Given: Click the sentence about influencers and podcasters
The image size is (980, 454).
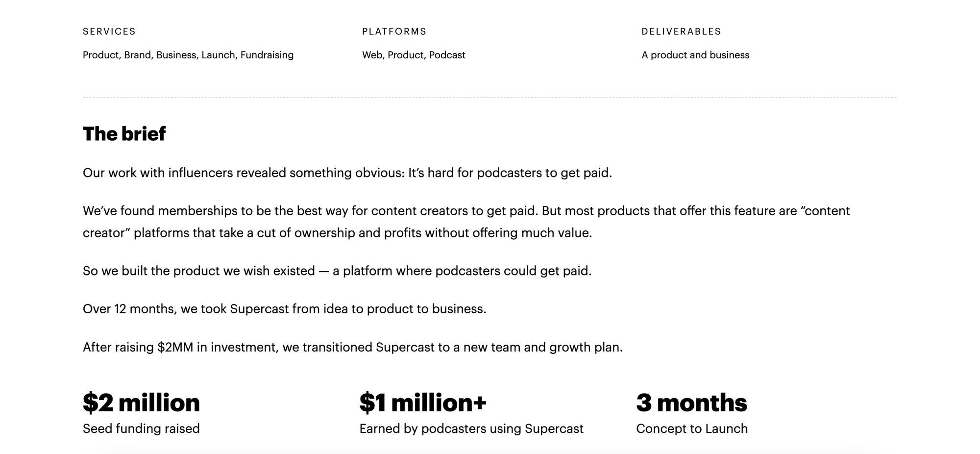Looking at the screenshot, I should [347, 173].
